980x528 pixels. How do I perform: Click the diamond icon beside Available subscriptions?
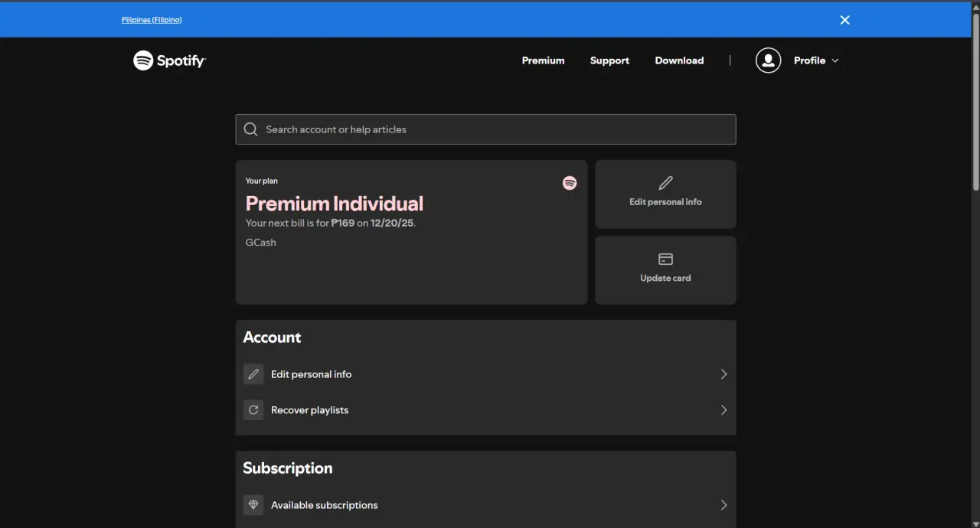[x=253, y=505]
